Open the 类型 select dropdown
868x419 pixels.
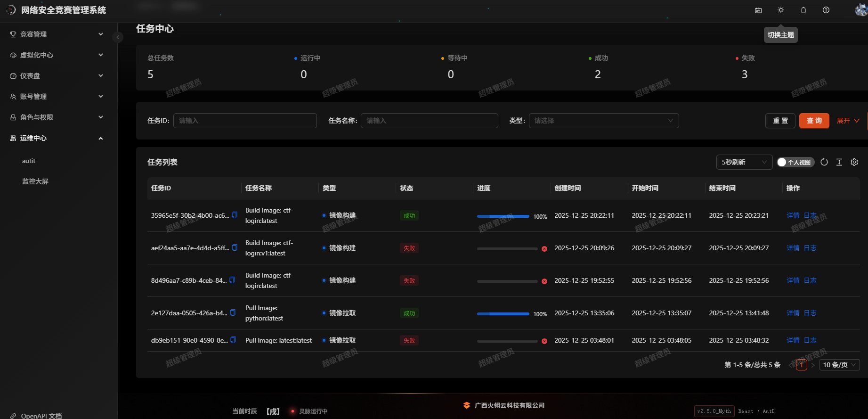coord(603,121)
